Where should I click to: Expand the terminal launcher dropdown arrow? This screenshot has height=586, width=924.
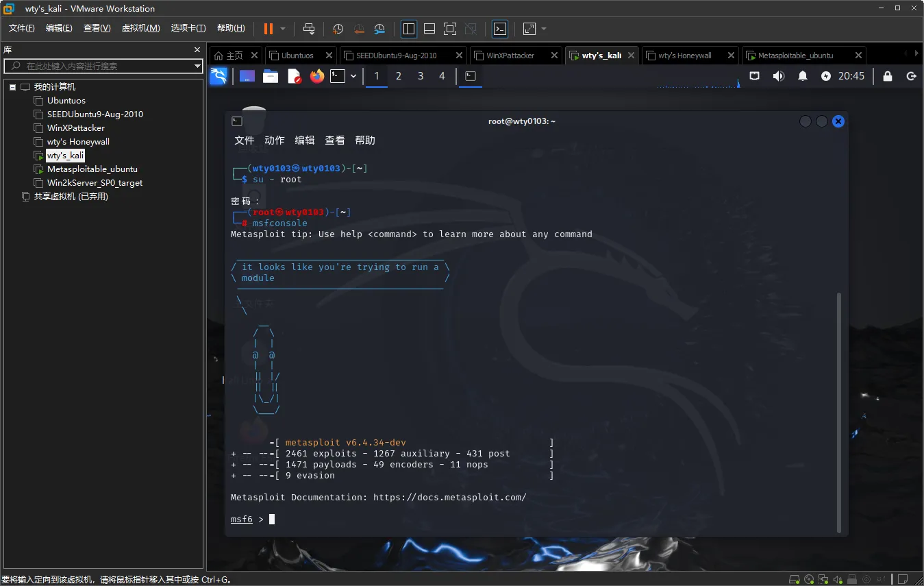[x=353, y=76]
